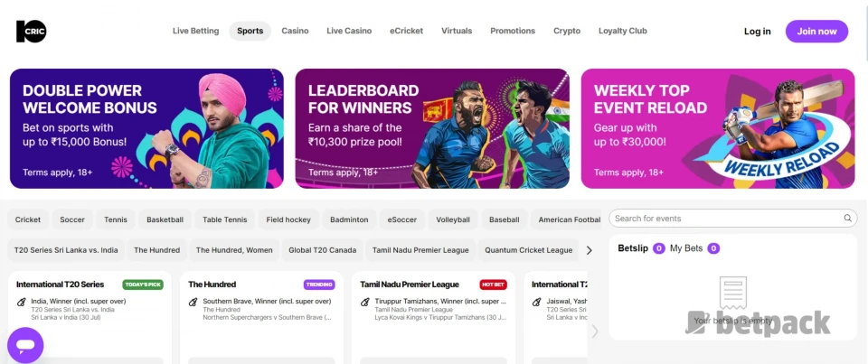Choose the Global T20 Canada league chip
This screenshot has width=868, height=364.
pos(322,250)
